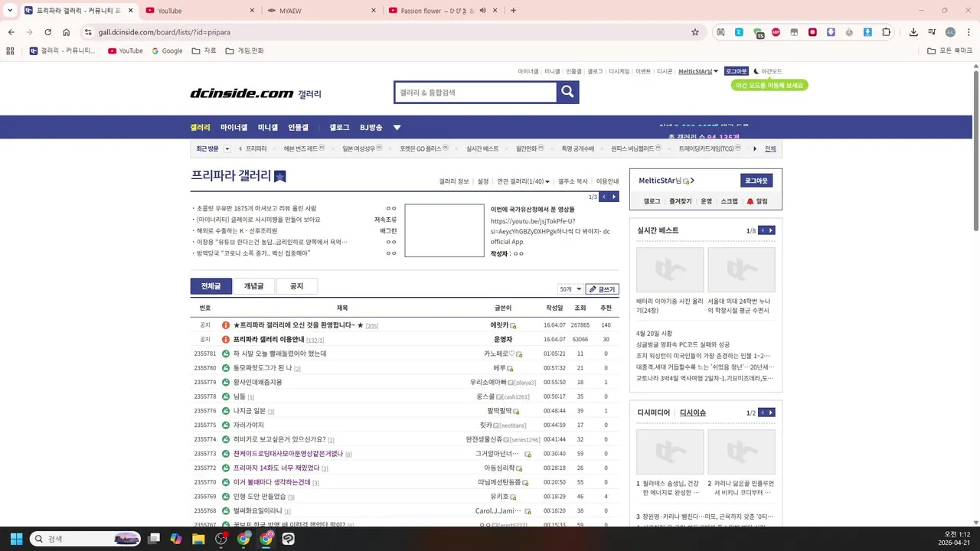The image size is (980, 551).
Task: Click the magnifier search button beside the search box
Action: click(x=567, y=93)
